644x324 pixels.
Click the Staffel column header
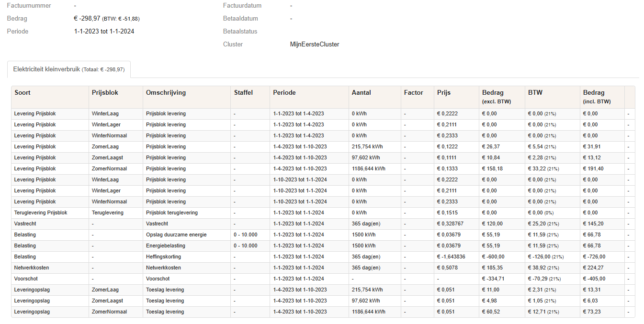coord(243,93)
